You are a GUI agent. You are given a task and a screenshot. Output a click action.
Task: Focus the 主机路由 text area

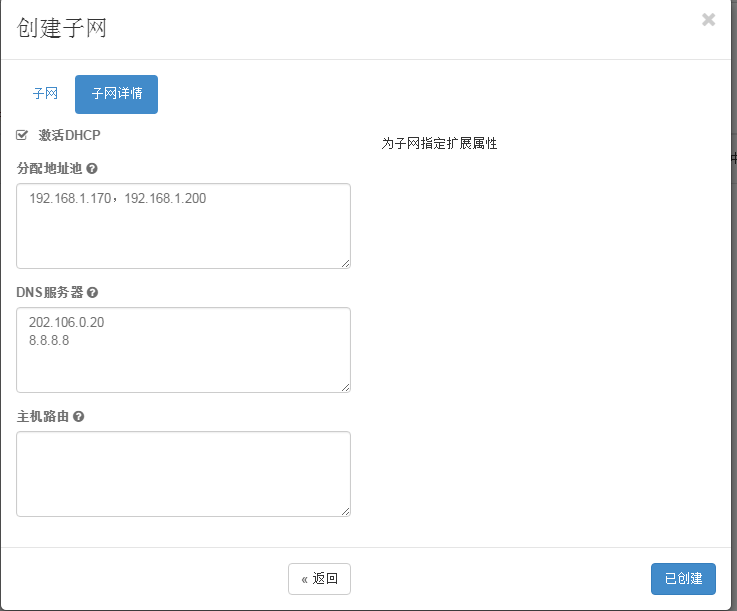point(183,474)
